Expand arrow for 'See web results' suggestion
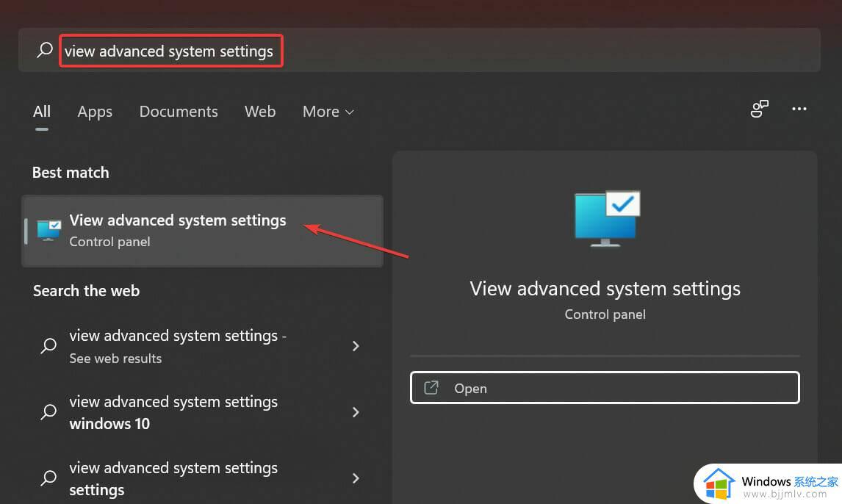 [356, 346]
